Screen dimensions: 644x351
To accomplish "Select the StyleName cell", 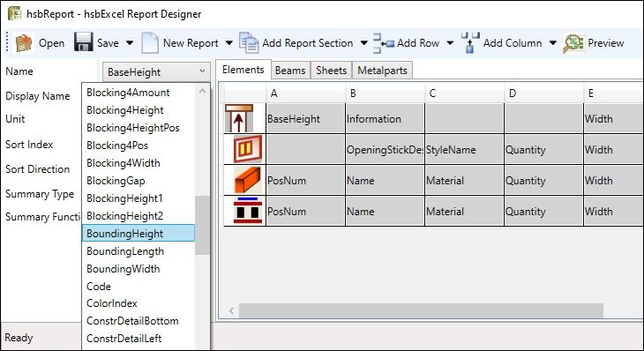I will 465,149.
